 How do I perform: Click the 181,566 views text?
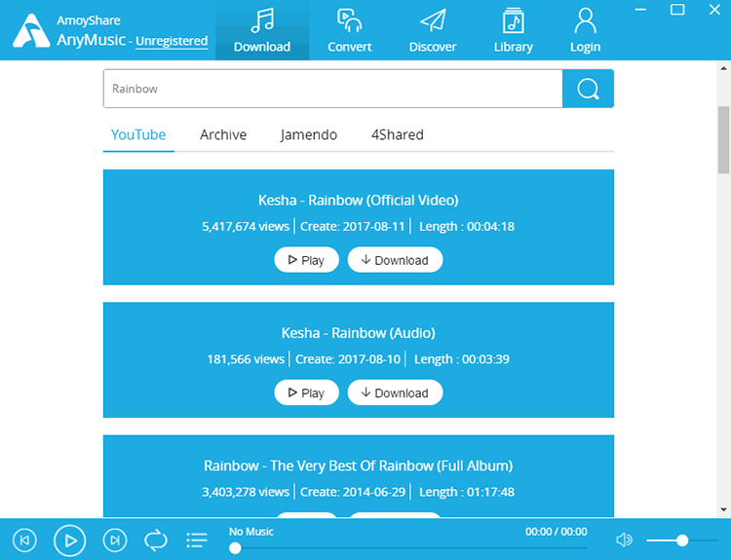(x=246, y=359)
